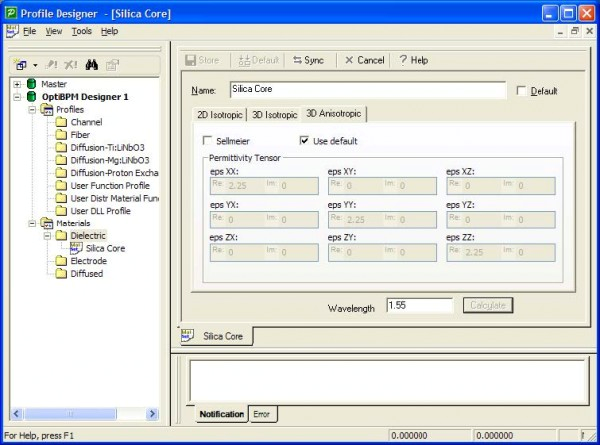Screen dimensions: 600x445
Task: Click the document icon in menu bar
Action: point(12,31)
